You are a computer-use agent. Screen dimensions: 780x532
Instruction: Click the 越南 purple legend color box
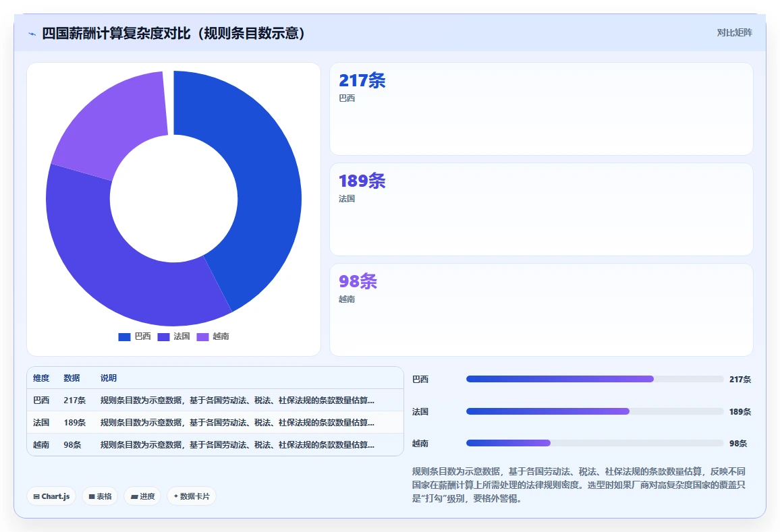(x=202, y=337)
